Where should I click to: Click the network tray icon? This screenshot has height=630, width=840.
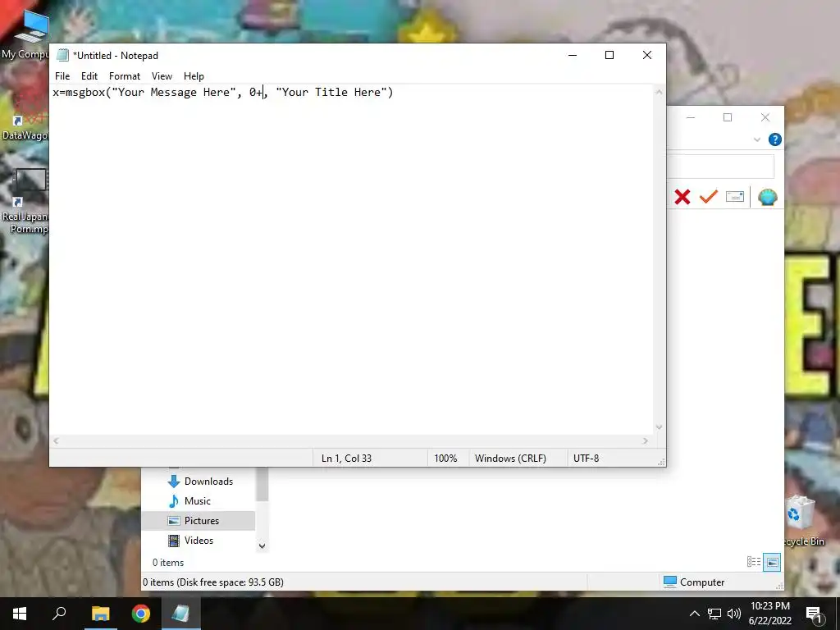pyautogui.click(x=714, y=614)
